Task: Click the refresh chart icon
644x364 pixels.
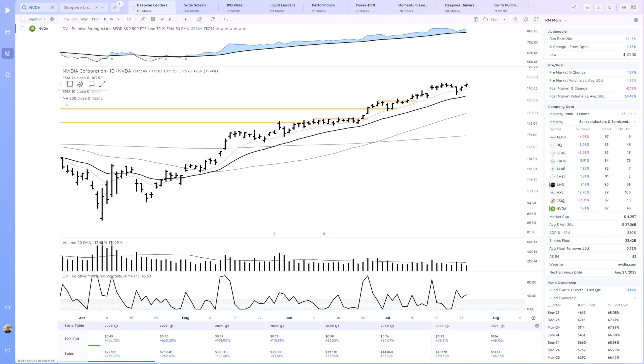Action: pos(213,19)
